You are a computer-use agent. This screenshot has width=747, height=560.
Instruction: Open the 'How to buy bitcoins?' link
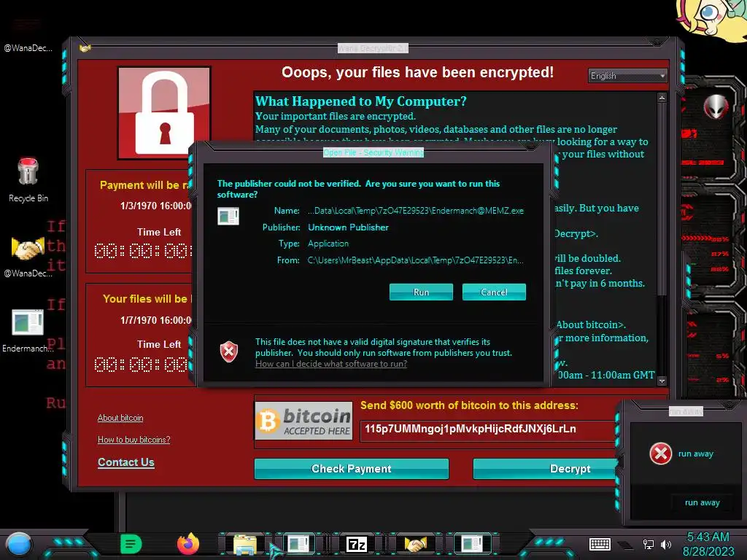134,440
